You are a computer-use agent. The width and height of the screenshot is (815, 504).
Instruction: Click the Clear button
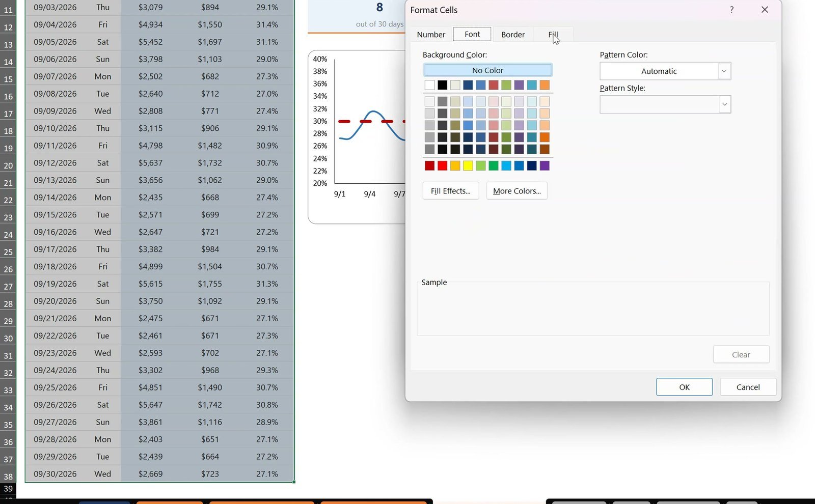click(741, 354)
